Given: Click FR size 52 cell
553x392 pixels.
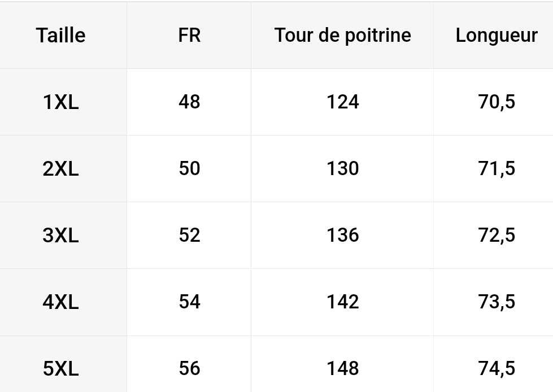Looking at the screenshot, I should (x=189, y=235).
